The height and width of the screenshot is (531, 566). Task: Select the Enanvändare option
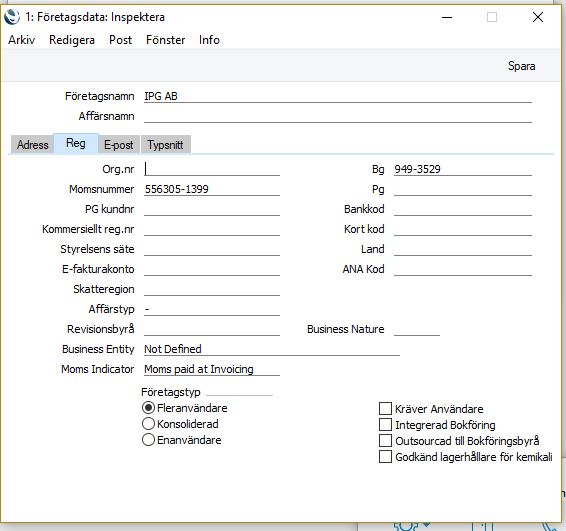148,440
